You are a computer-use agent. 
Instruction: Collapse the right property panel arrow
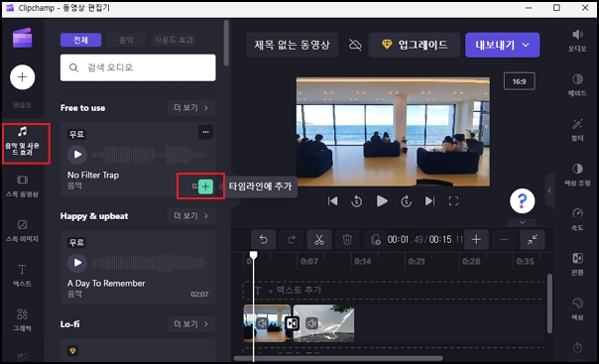tap(549, 190)
